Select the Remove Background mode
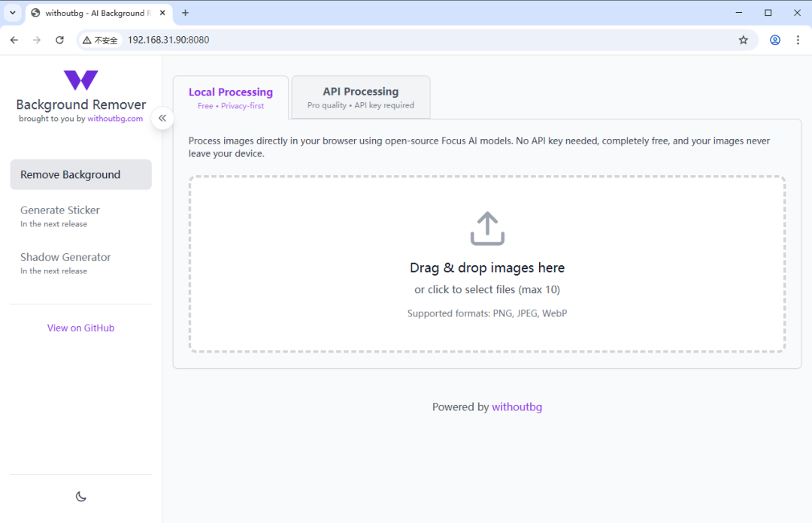 coord(80,174)
